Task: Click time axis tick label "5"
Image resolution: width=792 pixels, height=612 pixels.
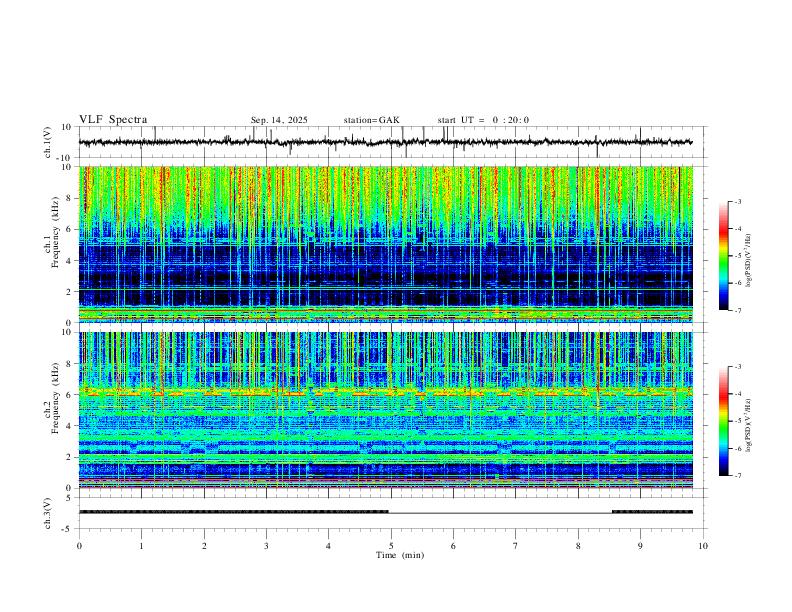Action: [x=391, y=546]
